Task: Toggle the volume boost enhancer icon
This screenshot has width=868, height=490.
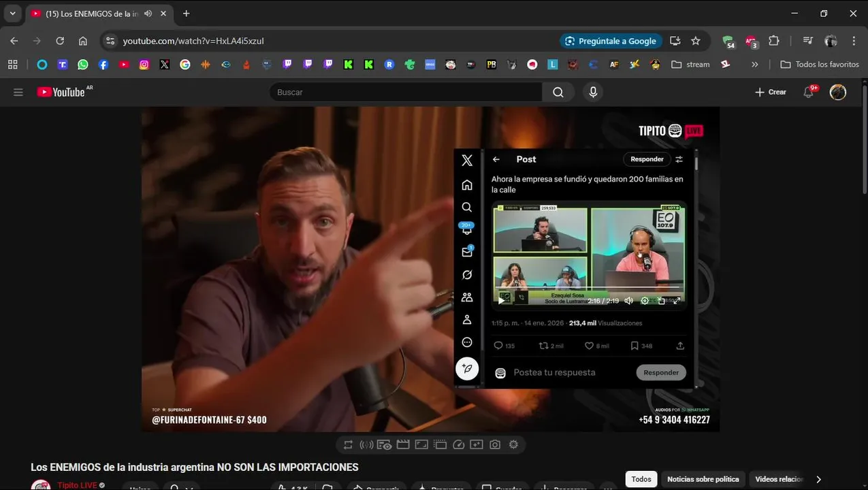Action: pos(366,444)
